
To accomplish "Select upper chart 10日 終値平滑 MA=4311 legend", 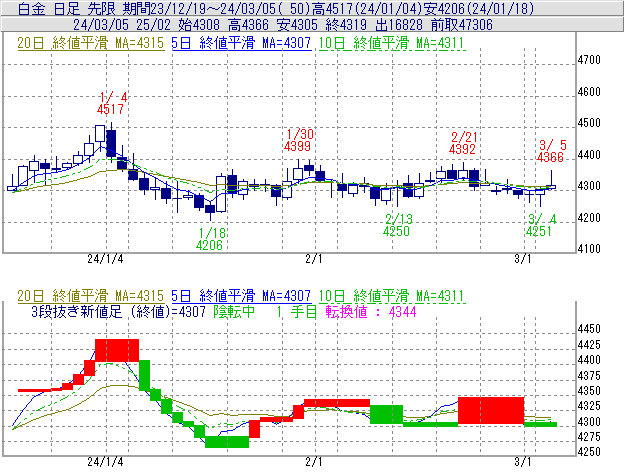I will [392, 43].
